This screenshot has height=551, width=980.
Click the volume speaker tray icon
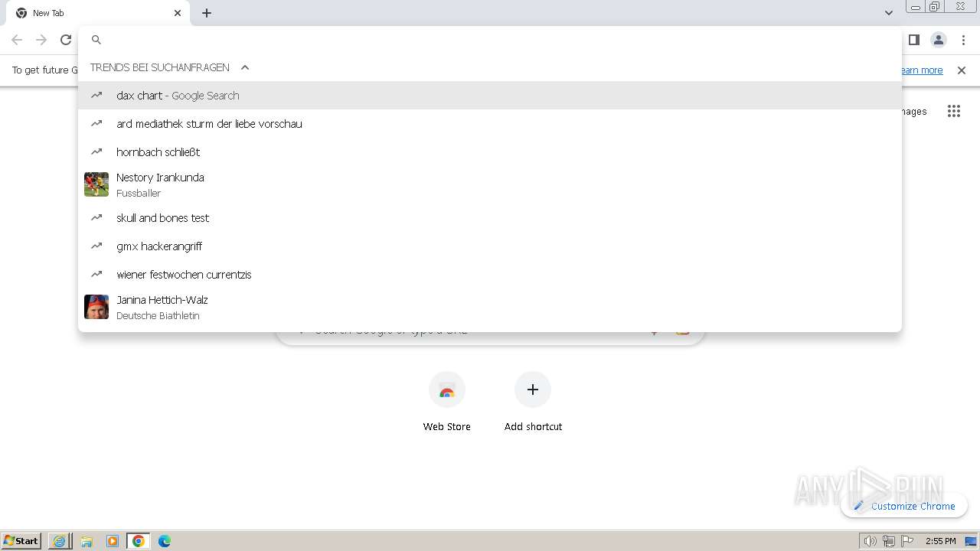pyautogui.click(x=871, y=541)
